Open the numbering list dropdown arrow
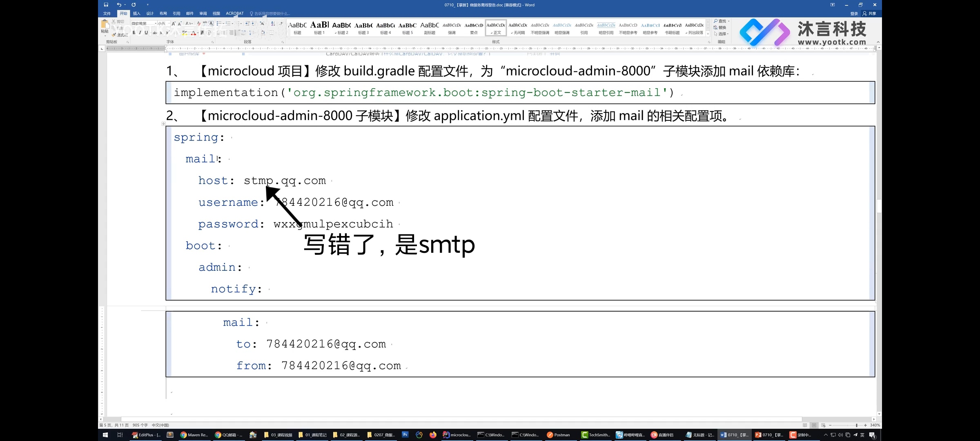Screen dimensions: 980x441 [x=233, y=24]
